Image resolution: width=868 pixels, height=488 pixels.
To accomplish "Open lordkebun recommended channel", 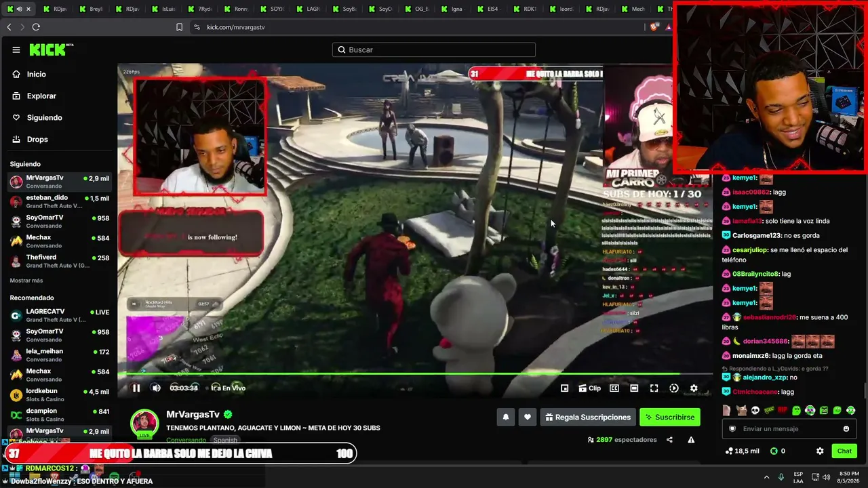I will coord(59,395).
